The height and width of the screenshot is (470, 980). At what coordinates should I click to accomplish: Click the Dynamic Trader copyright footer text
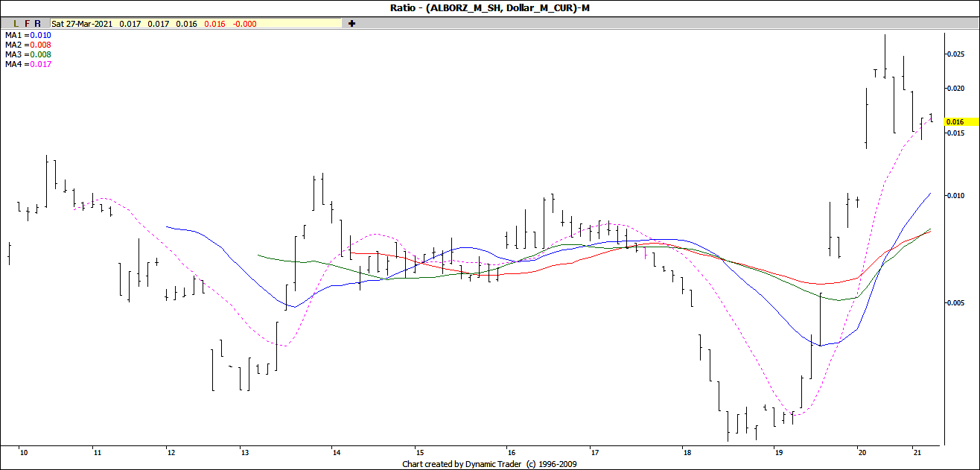[489, 463]
